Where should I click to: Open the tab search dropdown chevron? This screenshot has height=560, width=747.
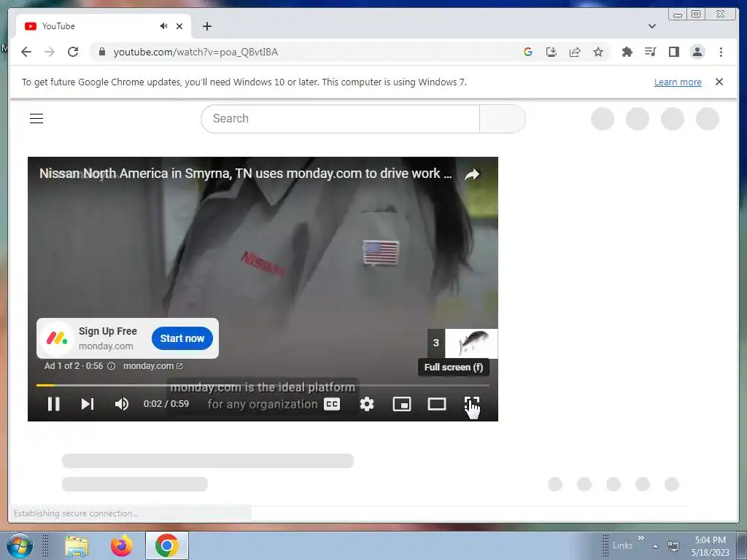pos(651,26)
